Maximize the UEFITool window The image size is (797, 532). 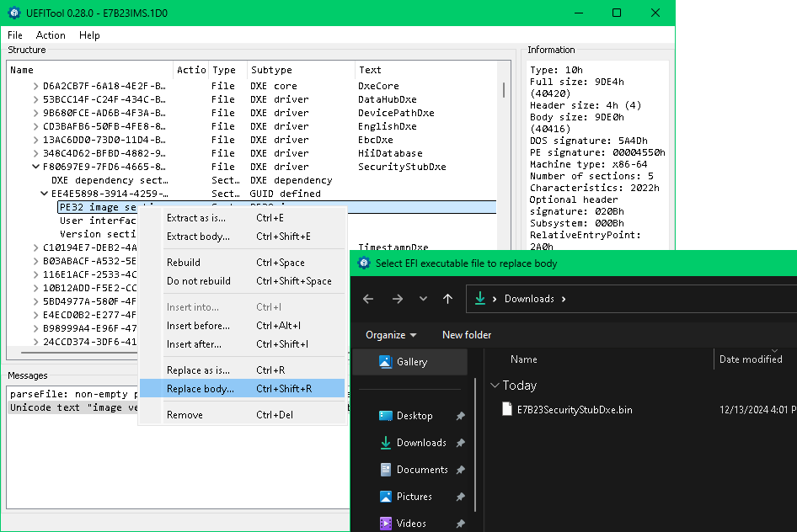click(x=617, y=13)
